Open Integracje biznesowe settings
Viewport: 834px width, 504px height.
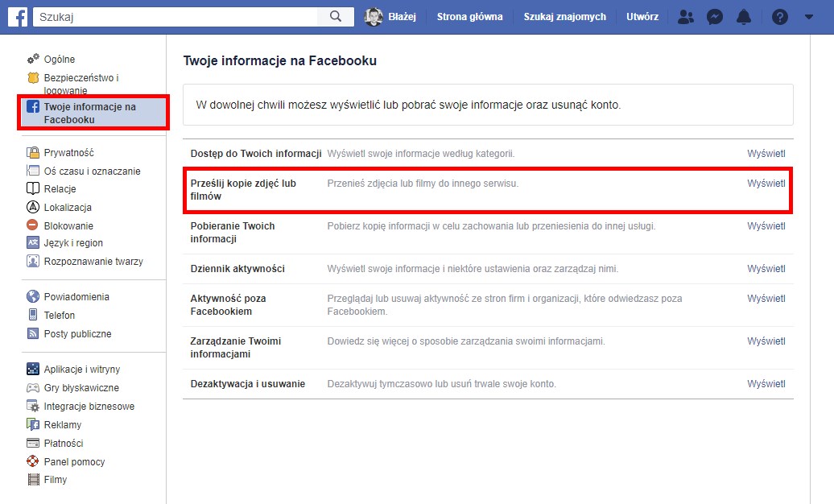(x=89, y=407)
